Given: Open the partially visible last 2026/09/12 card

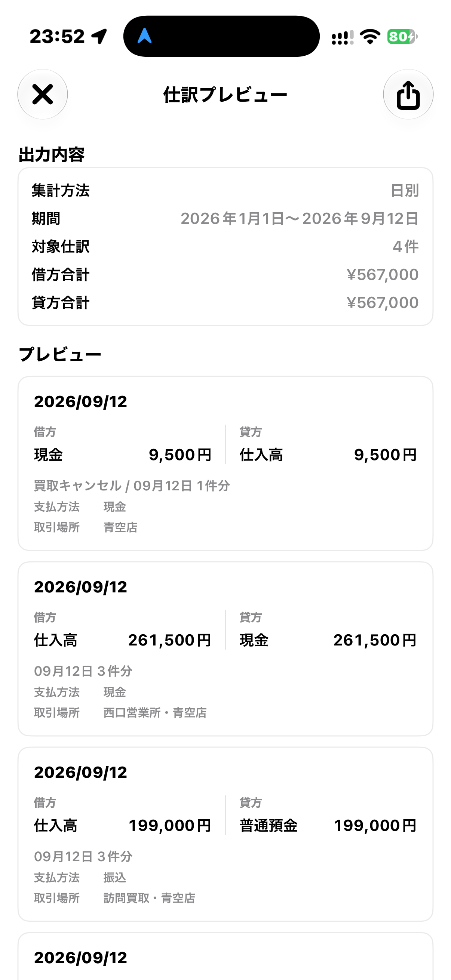Looking at the screenshot, I should click(x=225, y=956).
